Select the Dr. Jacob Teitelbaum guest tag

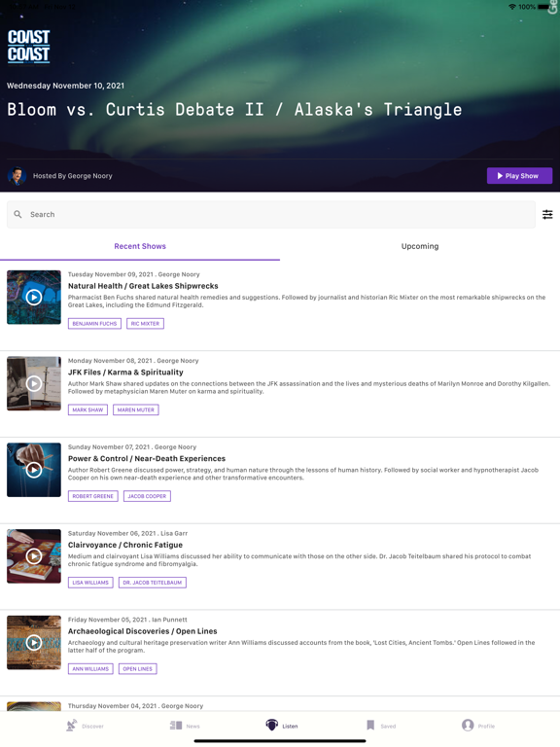pyautogui.click(x=153, y=583)
